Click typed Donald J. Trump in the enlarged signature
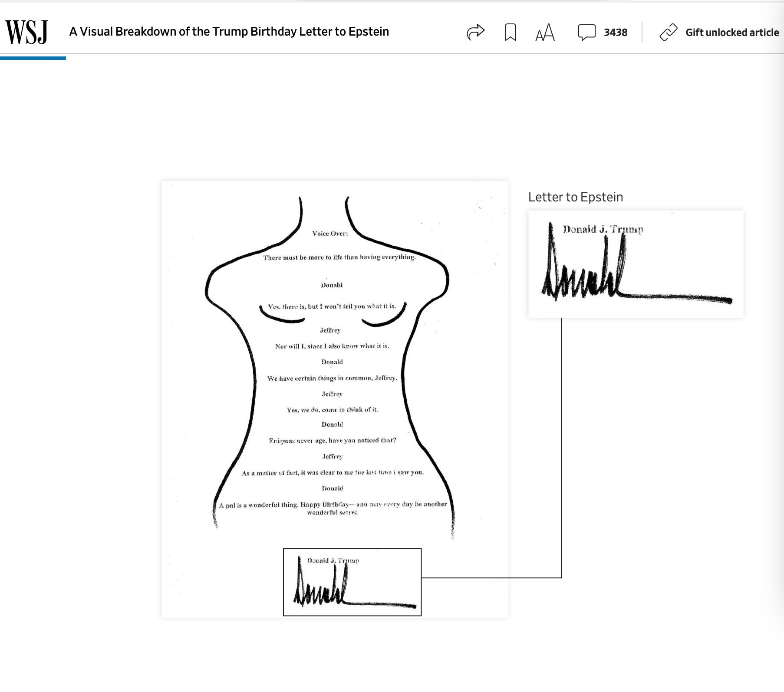784x692 pixels. click(x=603, y=229)
